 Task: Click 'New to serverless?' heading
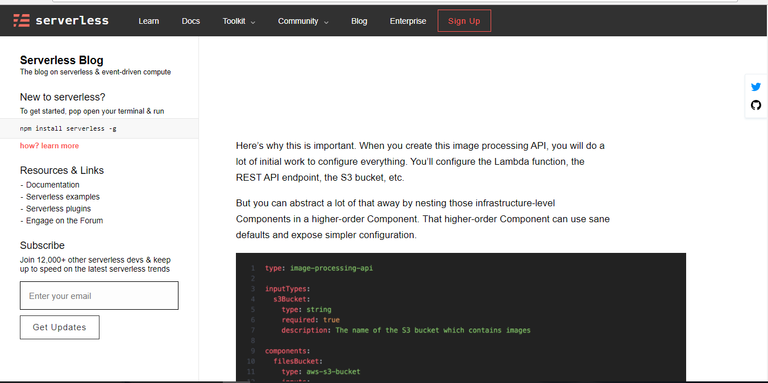pos(63,97)
